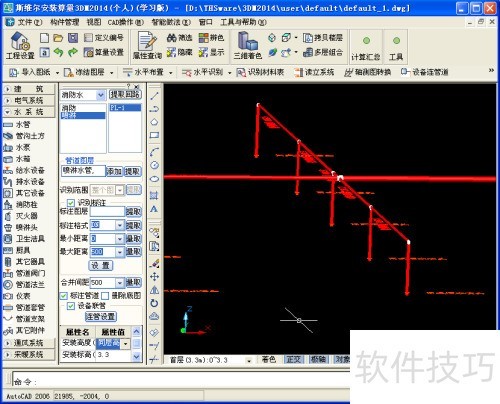
Task: Open the 工具与帮助 menu
Action: point(243,22)
